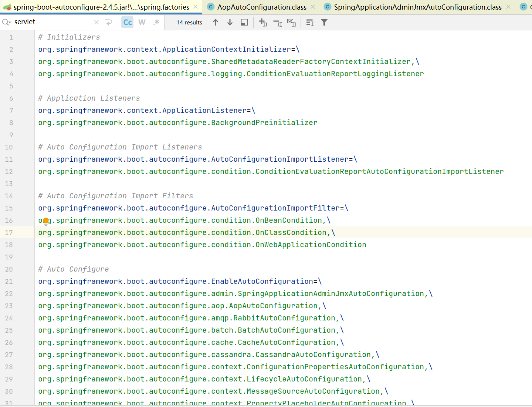Viewport: 532px width, 407px height.
Task: Click '# Auto Configuration Import Listeners' comment
Action: click(120, 147)
